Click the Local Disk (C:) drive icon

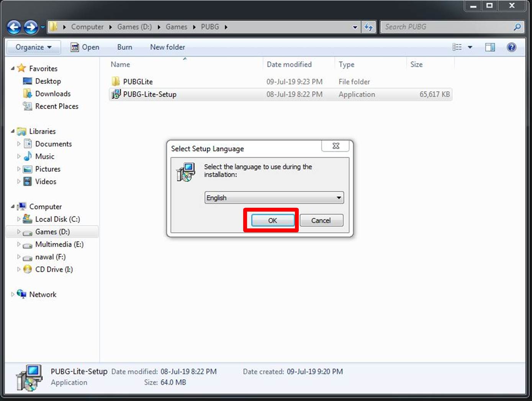(27, 219)
